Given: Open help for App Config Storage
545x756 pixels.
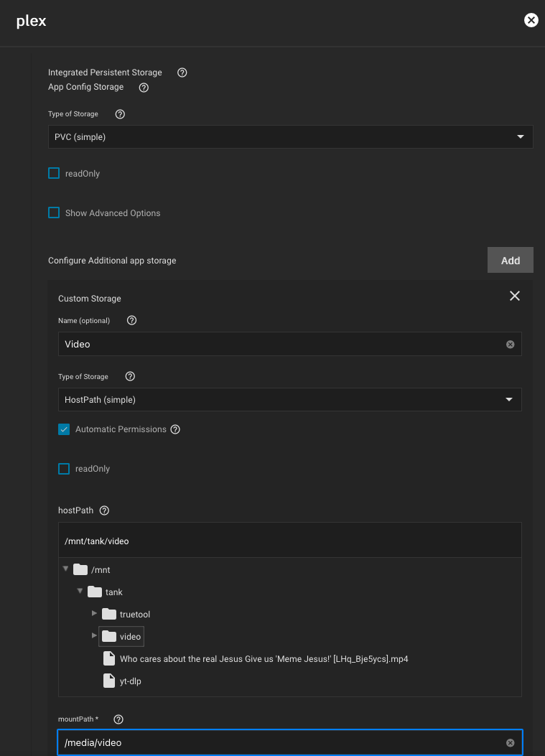Looking at the screenshot, I should coord(144,88).
